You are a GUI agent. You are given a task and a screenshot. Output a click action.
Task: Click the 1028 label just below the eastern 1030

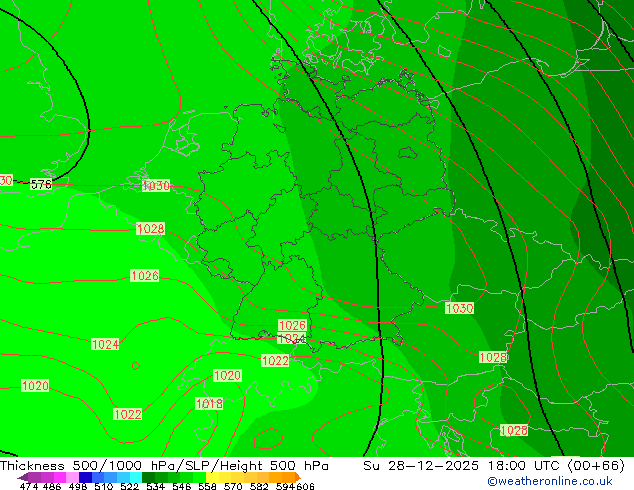click(x=493, y=357)
